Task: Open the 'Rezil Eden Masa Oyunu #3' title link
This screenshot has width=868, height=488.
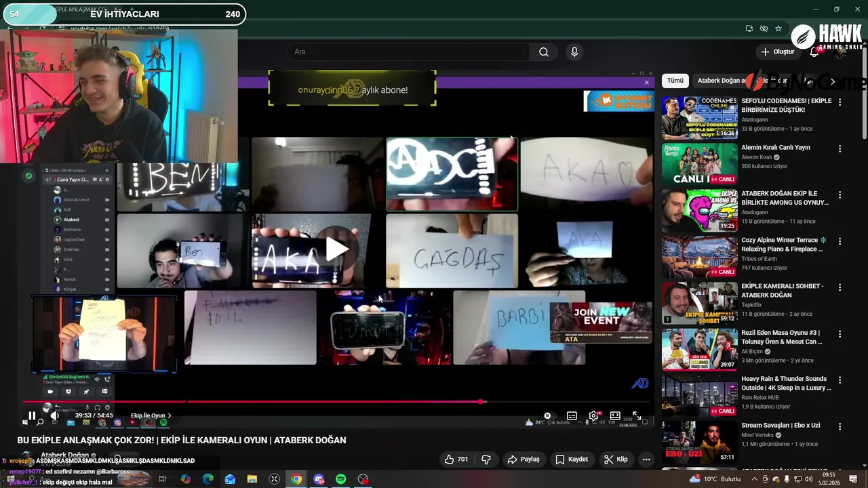Action: point(782,337)
